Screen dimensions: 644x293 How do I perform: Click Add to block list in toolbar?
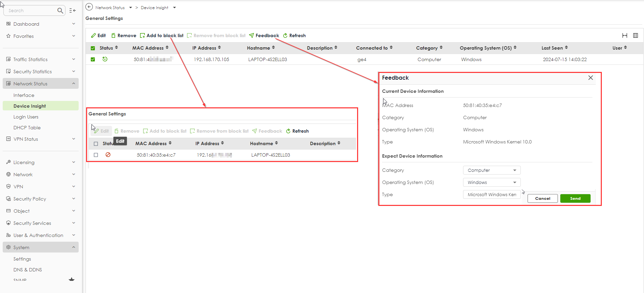(x=162, y=35)
